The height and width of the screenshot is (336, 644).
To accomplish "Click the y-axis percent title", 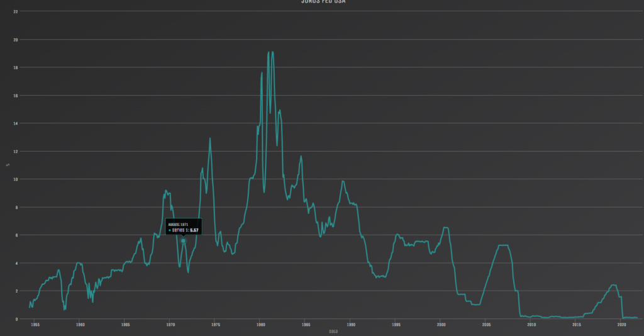I will tap(8, 165).
